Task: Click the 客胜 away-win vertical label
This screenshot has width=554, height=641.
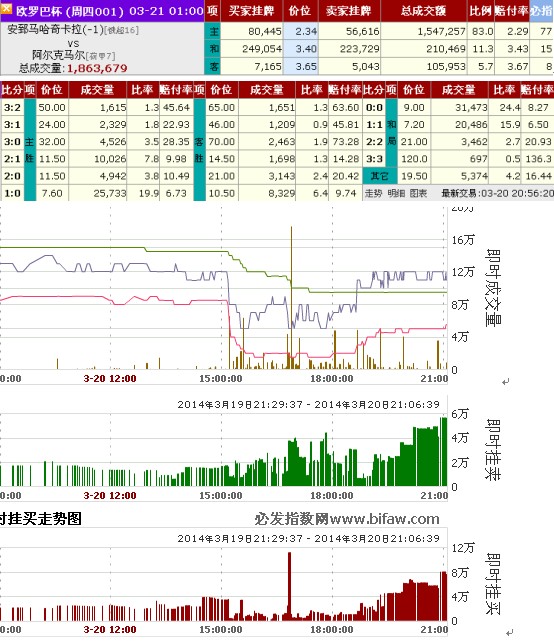Action: pos(199,150)
